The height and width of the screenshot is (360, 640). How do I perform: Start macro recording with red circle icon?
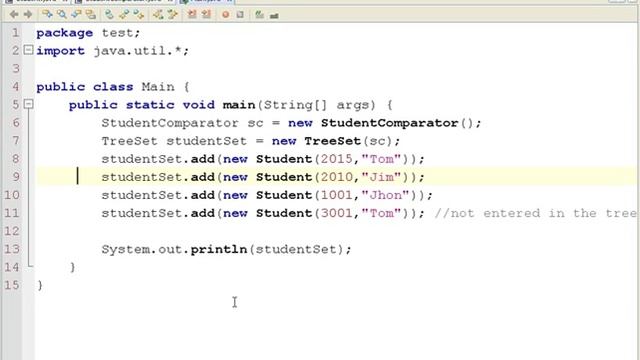coord(225,15)
